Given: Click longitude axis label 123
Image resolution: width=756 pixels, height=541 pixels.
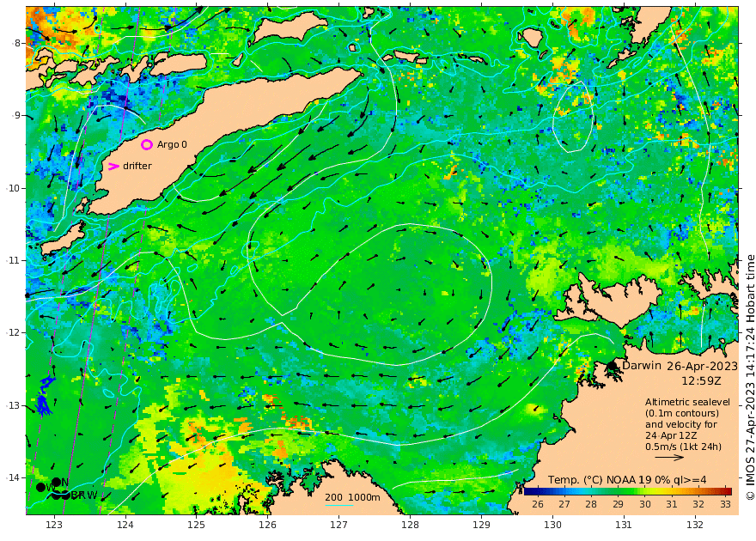Looking at the screenshot, I should click(54, 525).
